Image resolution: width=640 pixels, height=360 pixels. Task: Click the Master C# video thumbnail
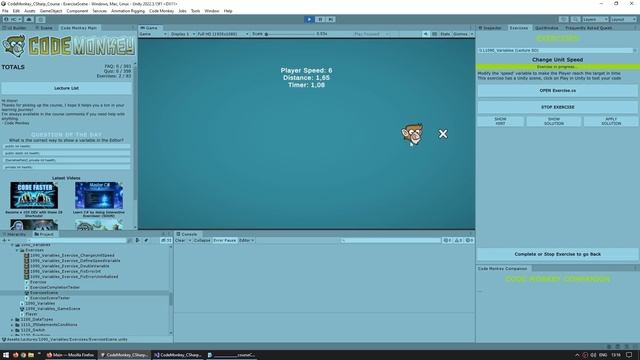pyautogui.click(x=99, y=195)
